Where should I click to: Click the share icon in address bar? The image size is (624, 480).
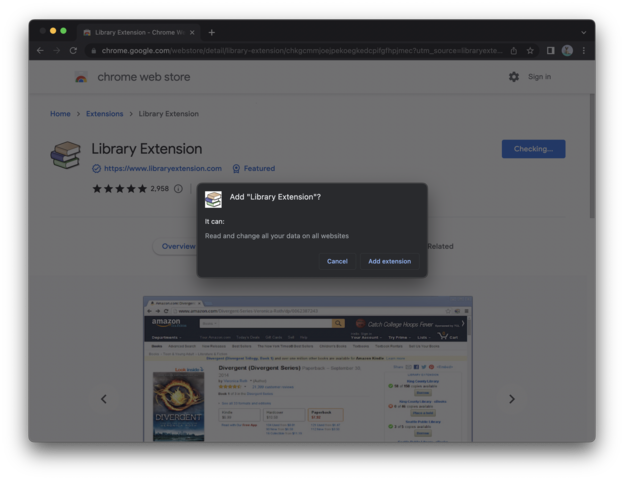click(514, 51)
